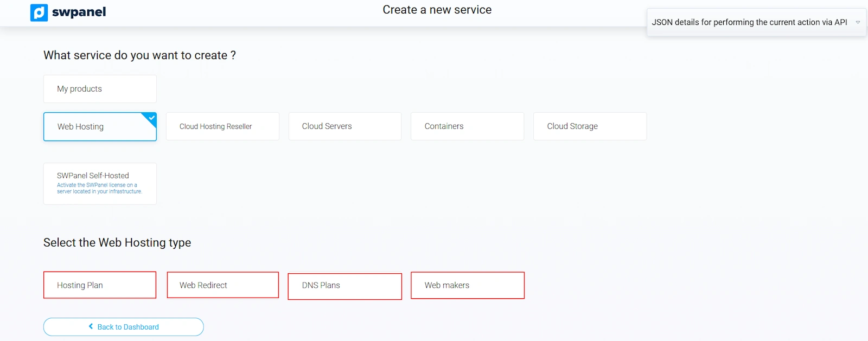
Task: Pick the Containers service option
Action: tap(467, 126)
